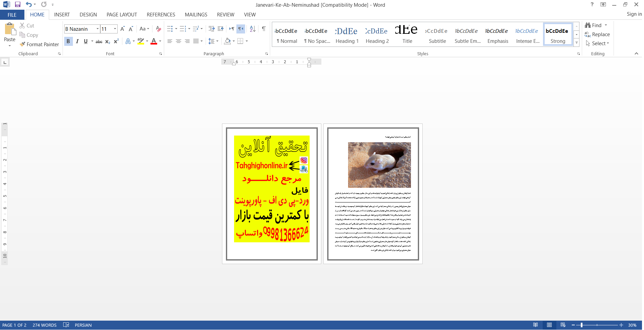
Task: Expand the Styles gallery More button
Action: click(x=576, y=43)
